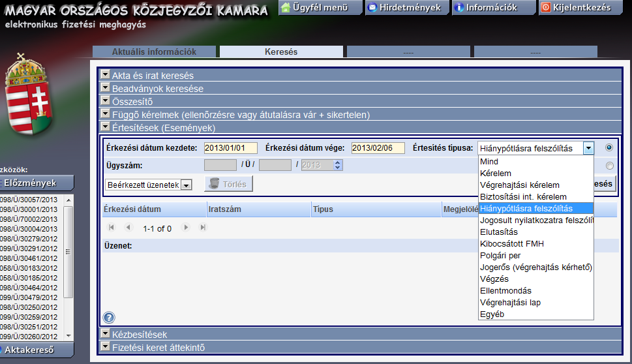Select case 098/Ü/30251/2012 in history
632x364 pixels.
(x=29, y=327)
